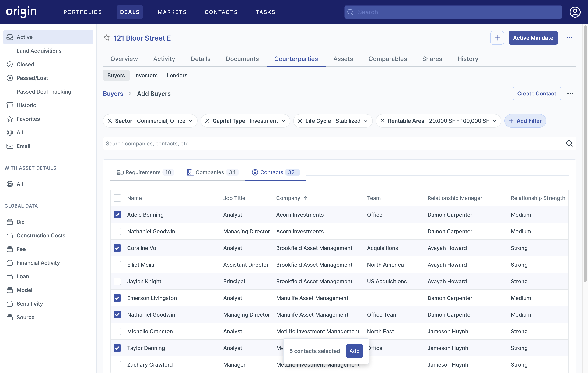Click the user profile avatar icon
The image size is (588, 373).
click(575, 12)
